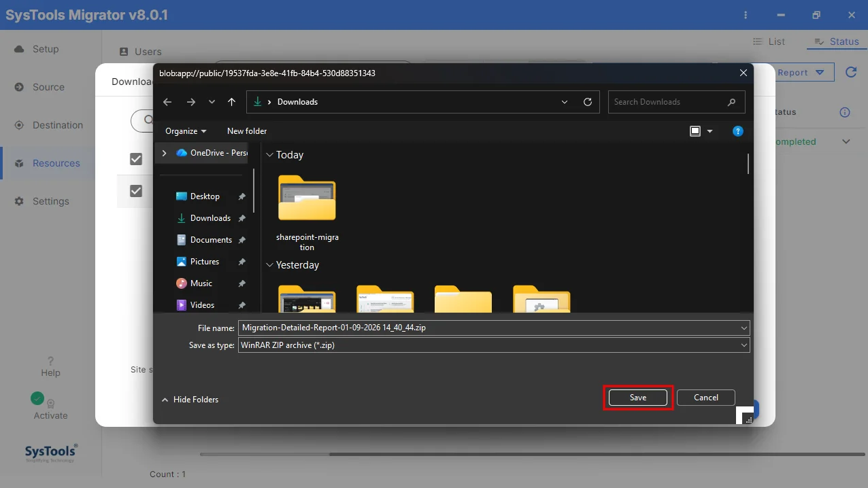Select the Users tab in the background window
The image size is (868, 488).
pyautogui.click(x=140, y=52)
